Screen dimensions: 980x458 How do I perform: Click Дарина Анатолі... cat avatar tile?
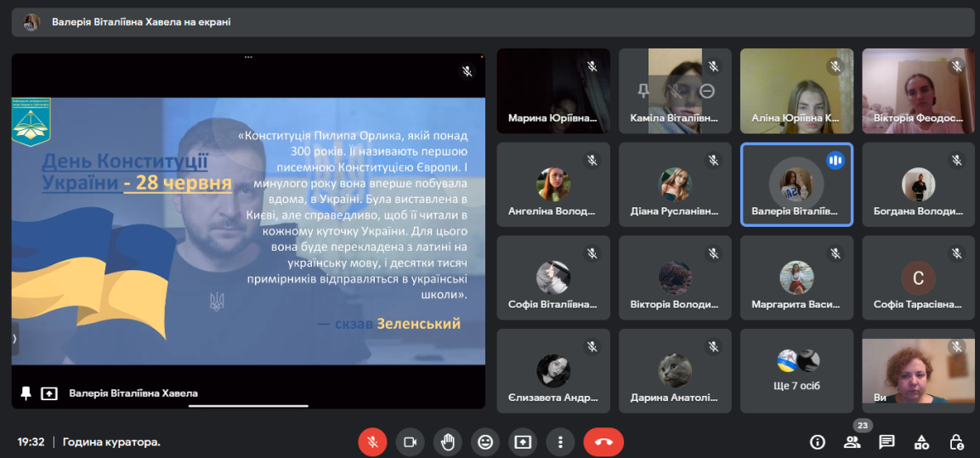(675, 371)
